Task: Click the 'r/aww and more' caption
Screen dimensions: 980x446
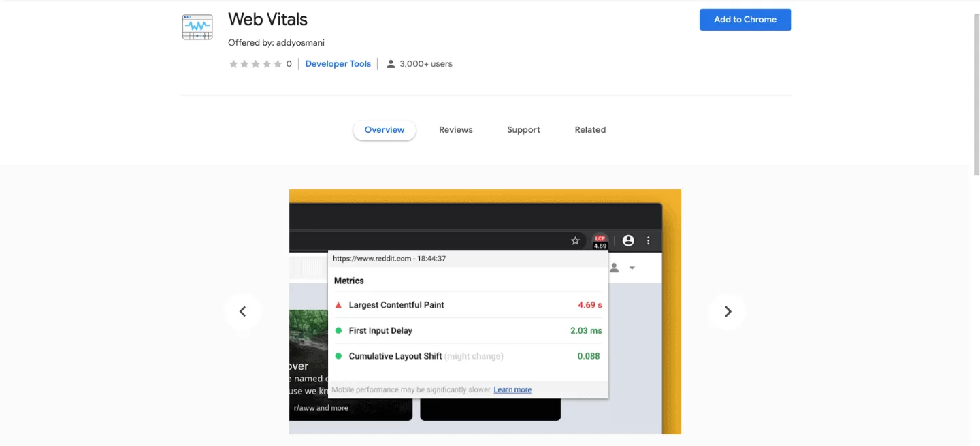Action: tap(321, 408)
